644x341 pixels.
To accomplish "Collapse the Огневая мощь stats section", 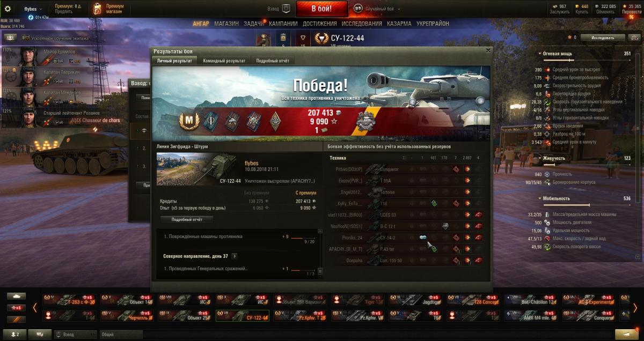I will coord(540,54).
